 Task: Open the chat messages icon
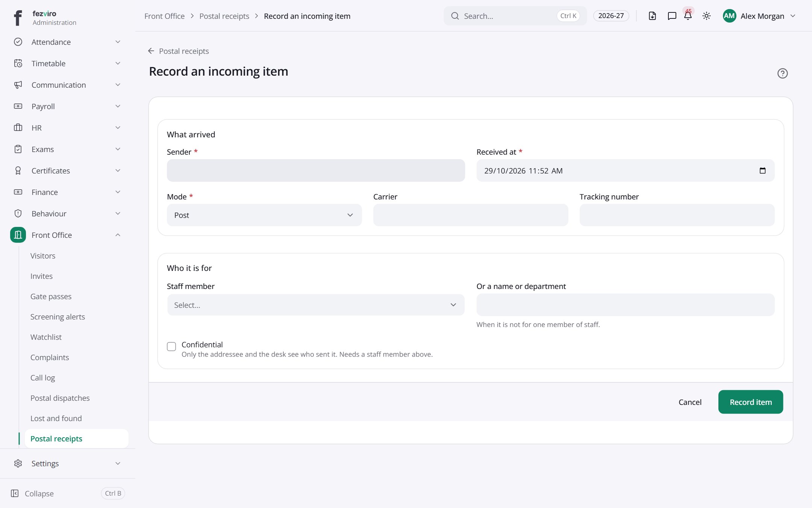[672, 16]
